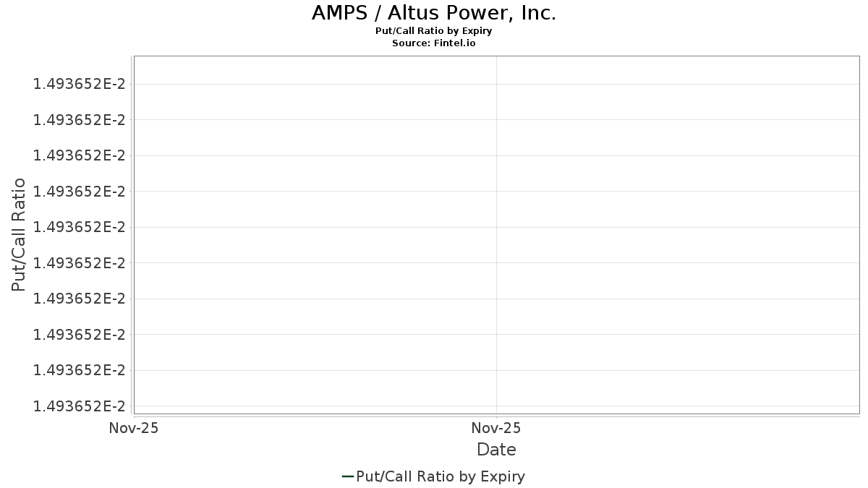The image size is (868, 488).
Task: Select the 'Put/Call Ratio by Expiry' legend label
Action: [x=441, y=476]
